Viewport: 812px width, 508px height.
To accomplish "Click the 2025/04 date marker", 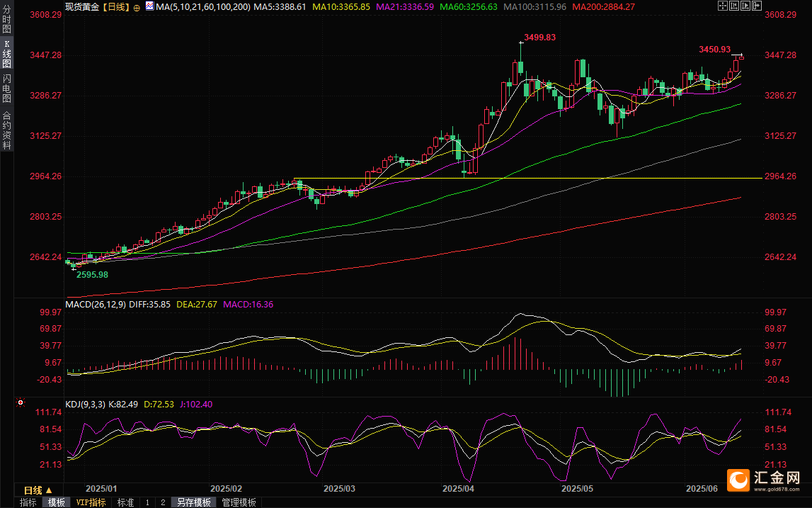I will pyautogui.click(x=458, y=488).
